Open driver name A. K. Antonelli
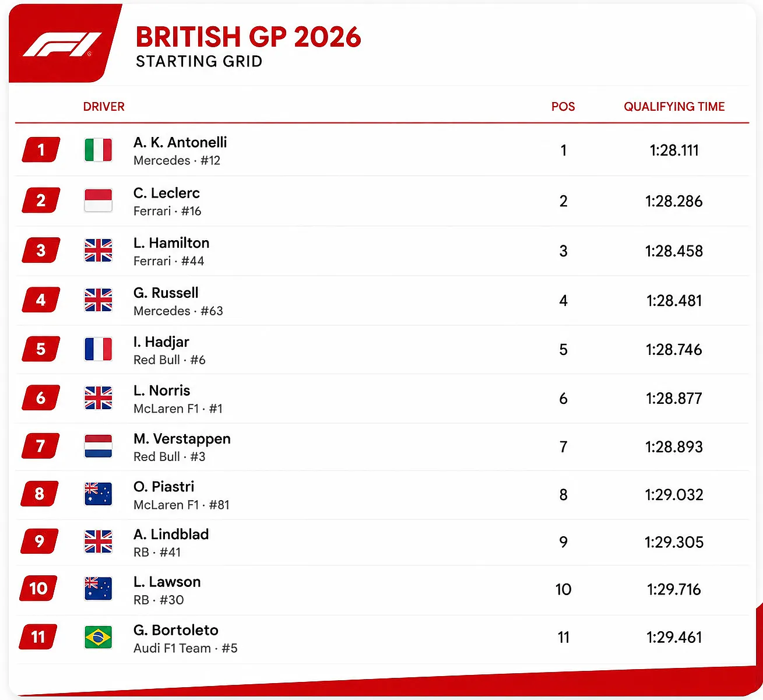The width and height of the screenshot is (763, 700). (180, 142)
